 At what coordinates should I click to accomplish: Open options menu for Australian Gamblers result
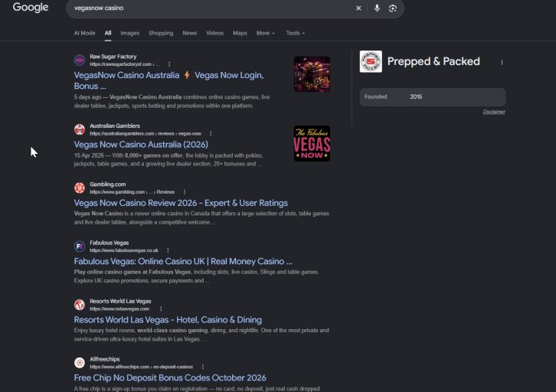point(211,134)
